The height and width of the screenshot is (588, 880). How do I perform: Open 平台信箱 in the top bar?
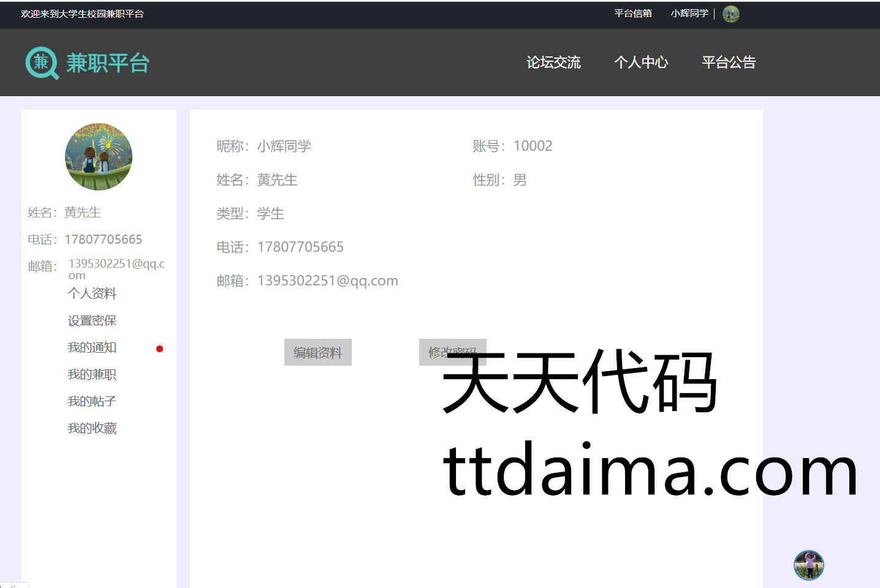[633, 13]
